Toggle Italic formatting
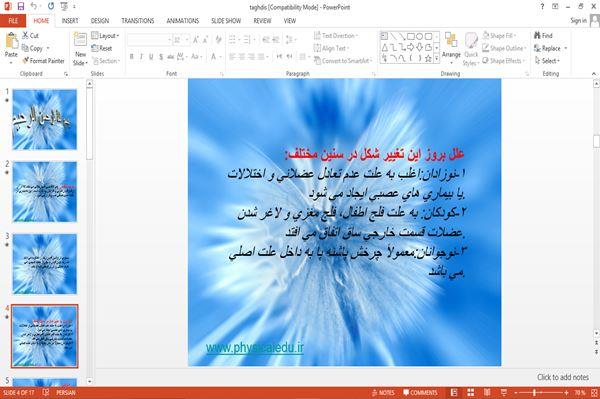Image resolution: width=600 pixels, height=399 pixels. (x=141, y=57)
